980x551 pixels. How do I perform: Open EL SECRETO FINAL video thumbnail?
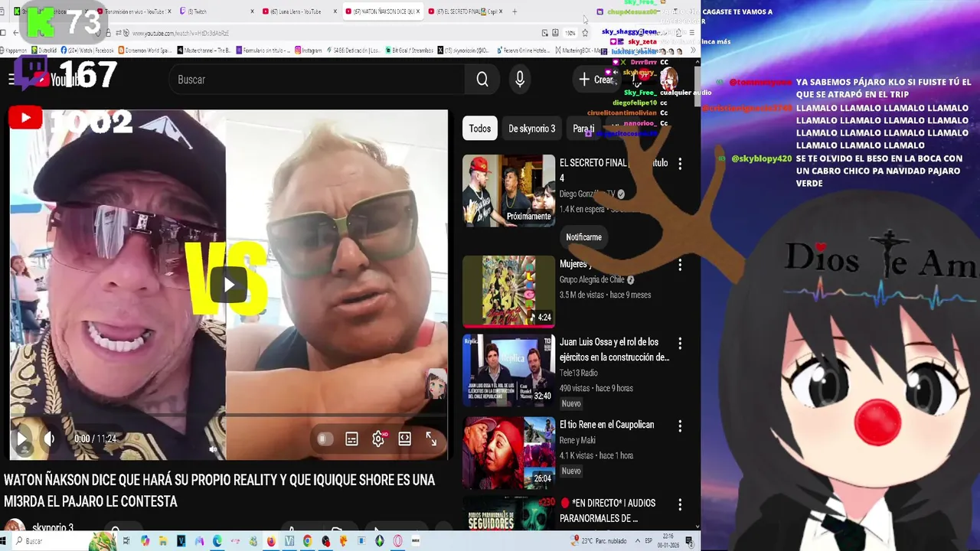(509, 191)
